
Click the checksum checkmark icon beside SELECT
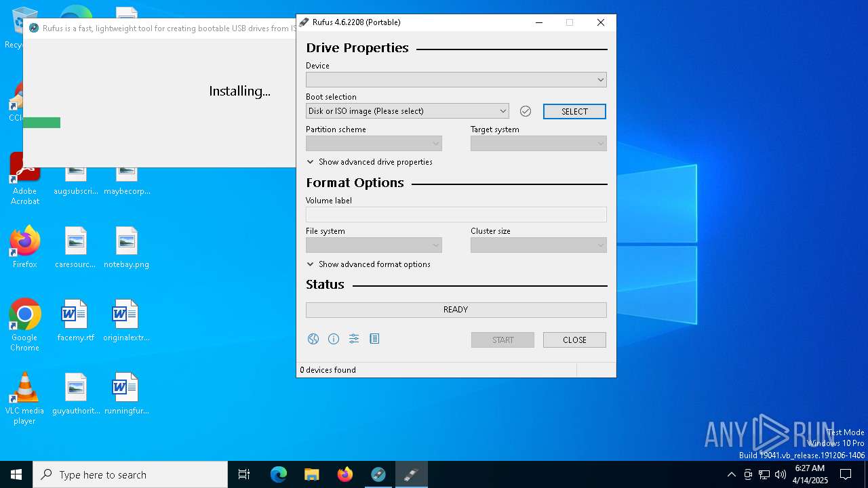tap(526, 111)
